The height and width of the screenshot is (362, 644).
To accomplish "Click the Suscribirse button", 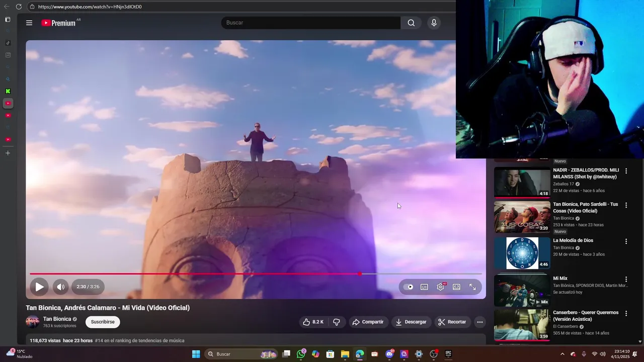I will 103,322.
